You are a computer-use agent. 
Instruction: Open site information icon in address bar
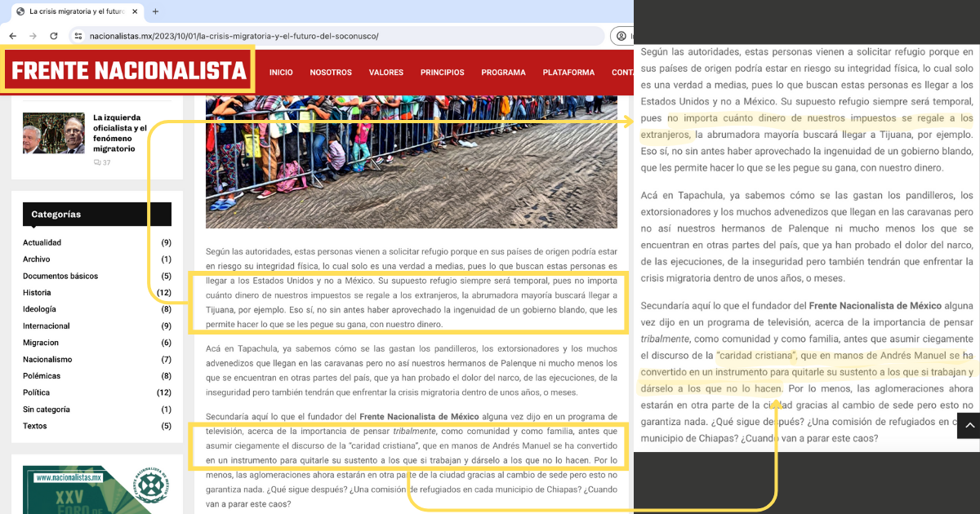(78, 36)
